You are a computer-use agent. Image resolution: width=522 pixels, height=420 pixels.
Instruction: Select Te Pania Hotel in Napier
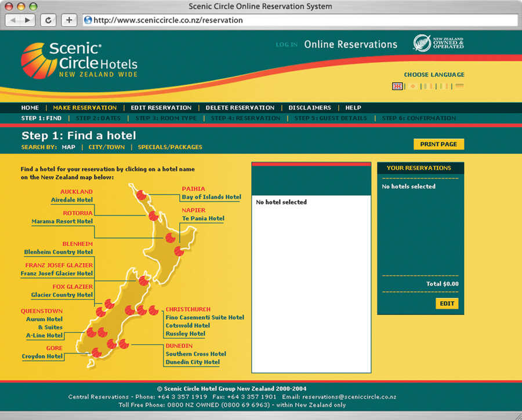coord(203,218)
